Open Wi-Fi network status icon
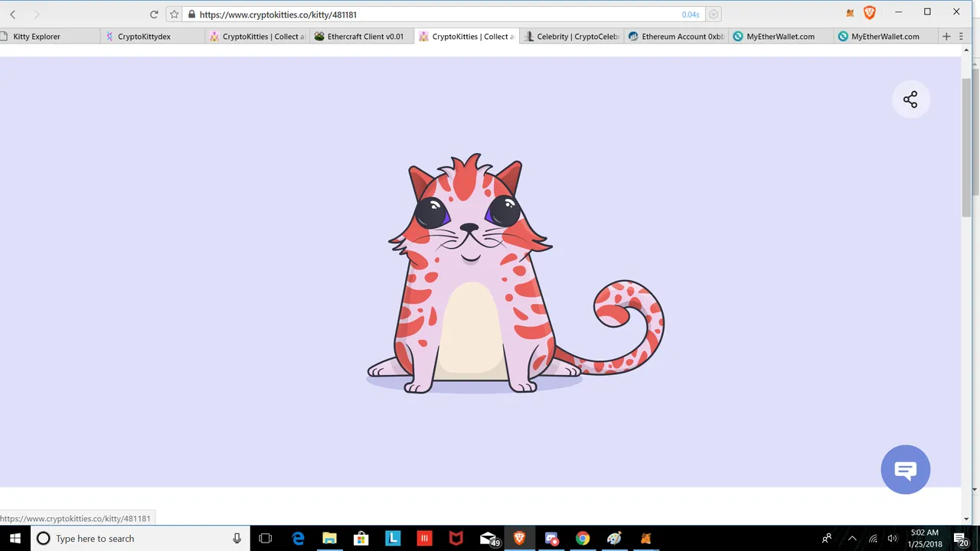The width and height of the screenshot is (980, 551). (x=873, y=539)
